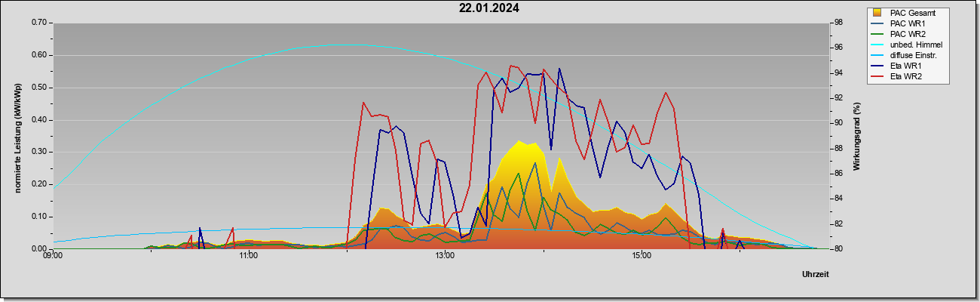980x302 pixels.
Task: Click the 94 efficiency axis value
Action: coord(838,73)
